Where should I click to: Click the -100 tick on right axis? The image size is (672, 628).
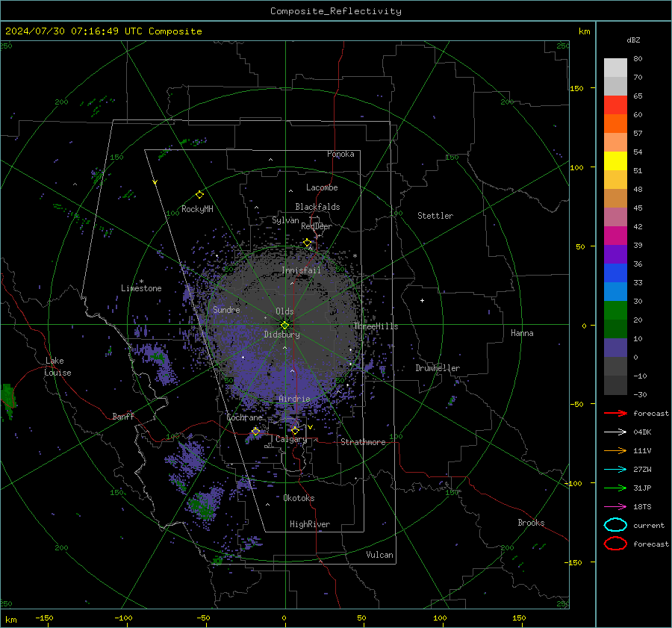pos(573,483)
